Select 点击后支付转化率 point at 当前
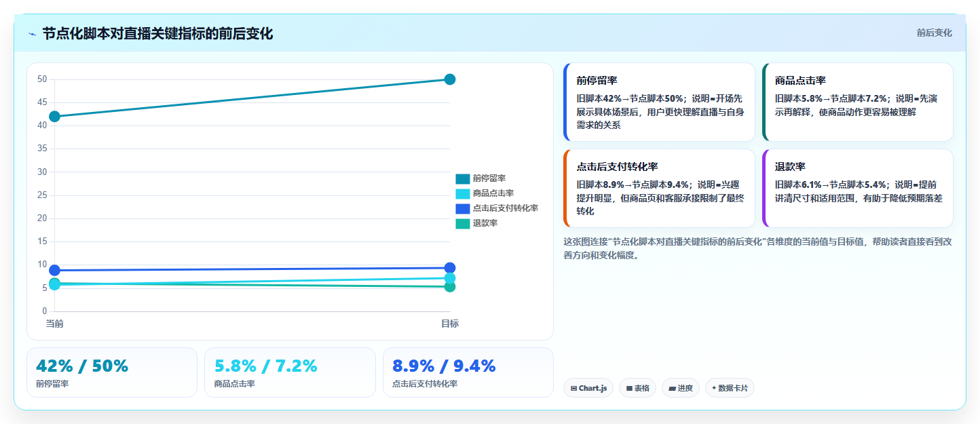This screenshot has height=424, width=980. [54, 270]
